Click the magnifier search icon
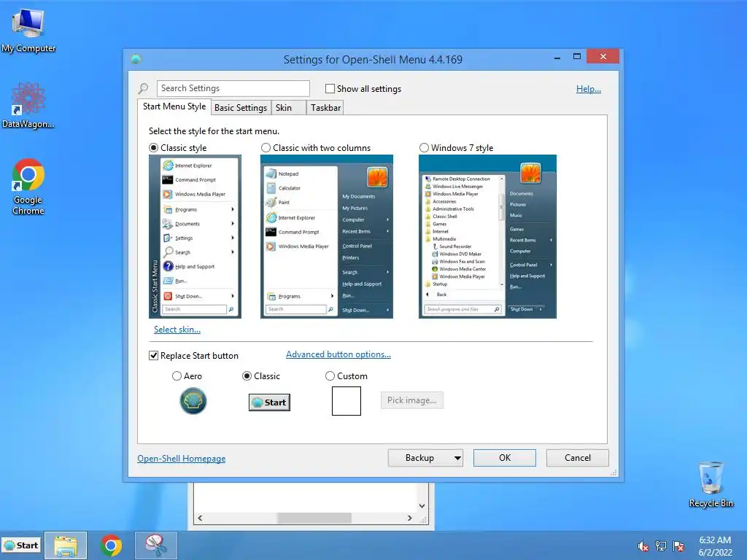Screen dimensions: 747x560 (x=143, y=88)
